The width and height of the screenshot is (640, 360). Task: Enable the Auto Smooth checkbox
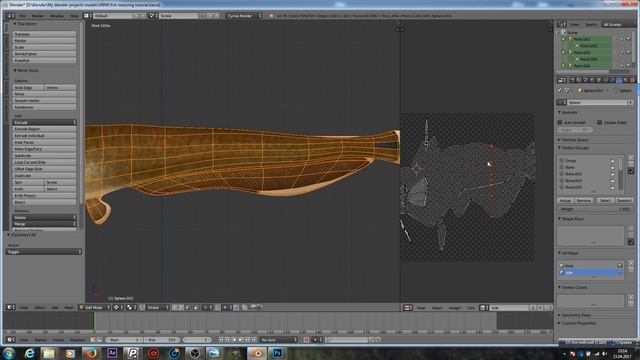coord(560,122)
